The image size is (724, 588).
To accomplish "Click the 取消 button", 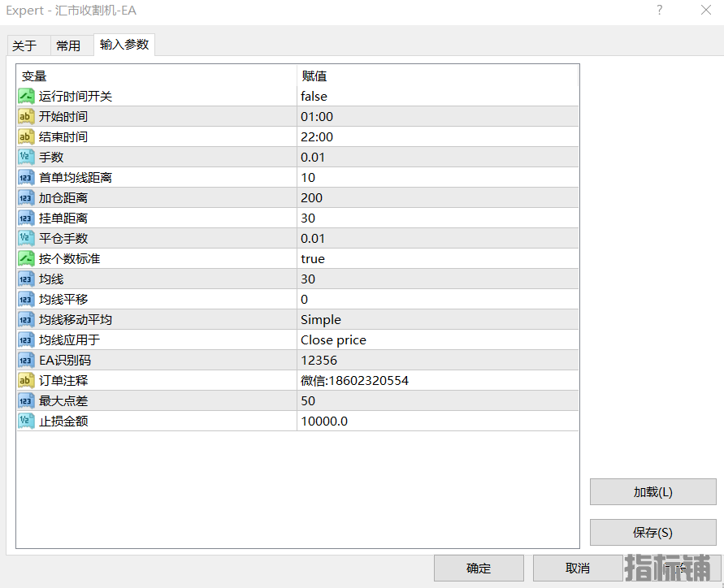I will [578, 568].
